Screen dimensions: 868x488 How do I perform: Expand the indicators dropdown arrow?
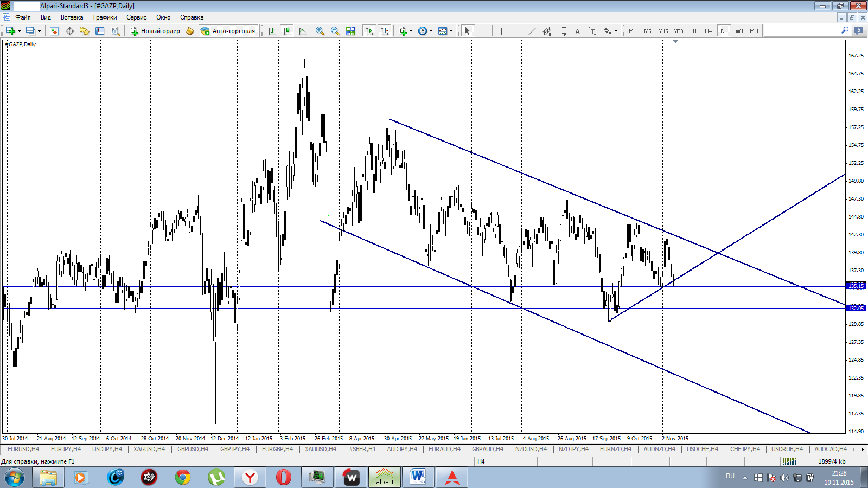tap(411, 31)
